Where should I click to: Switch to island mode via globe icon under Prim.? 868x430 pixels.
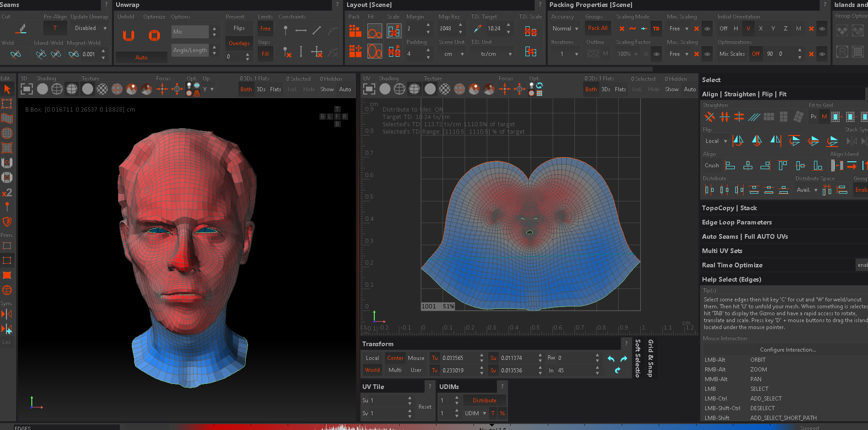point(7,290)
